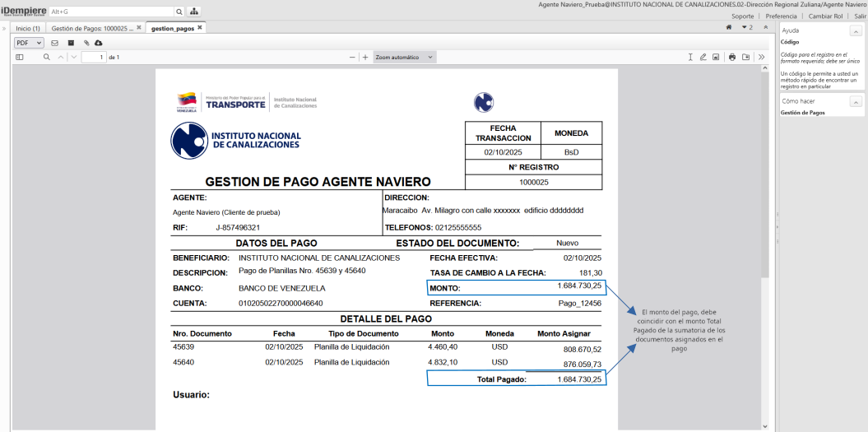Close the Gestión de Pagos 1000025 tab
The height and width of the screenshot is (432, 868).
tap(139, 27)
